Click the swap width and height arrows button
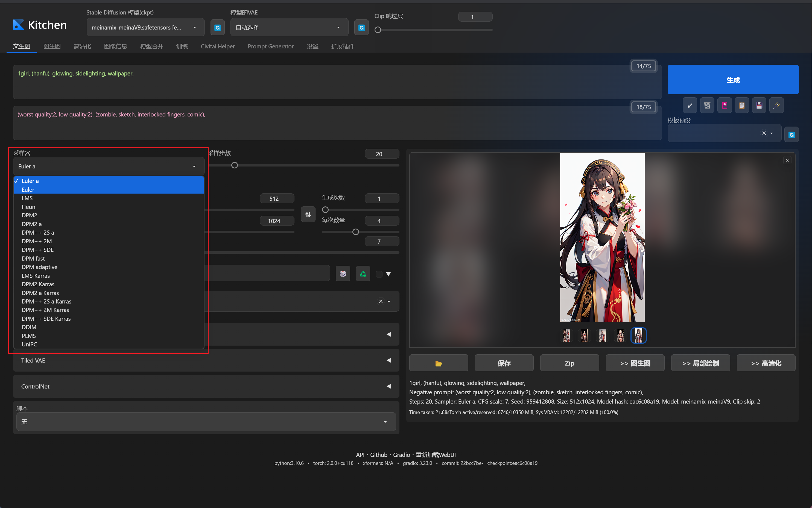The image size is (812, 508). click(x=308, y=214)
